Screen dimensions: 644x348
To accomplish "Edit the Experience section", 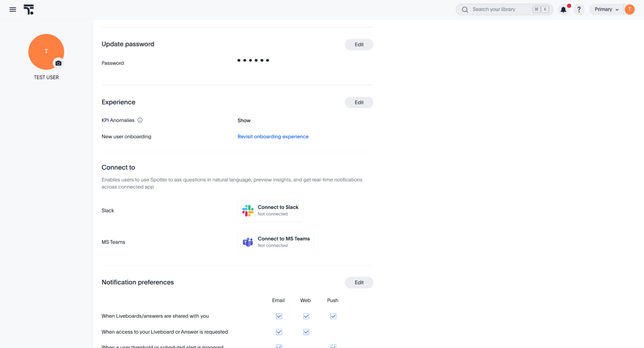I will point(359,102).
